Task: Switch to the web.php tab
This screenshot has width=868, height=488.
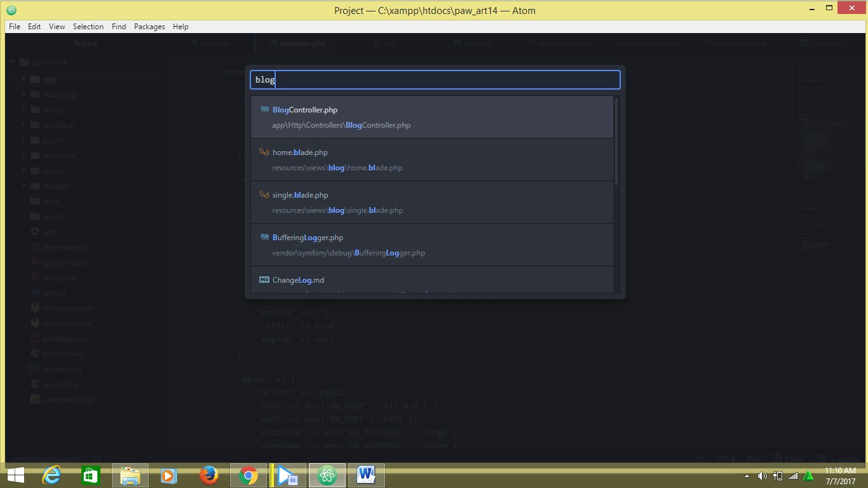Action: 217,43
